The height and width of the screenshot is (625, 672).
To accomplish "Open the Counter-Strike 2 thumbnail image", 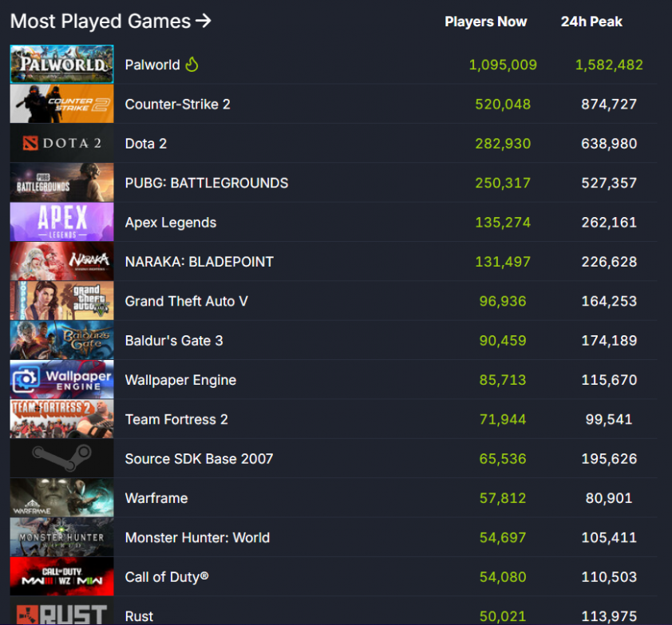I will coord(61,104).
